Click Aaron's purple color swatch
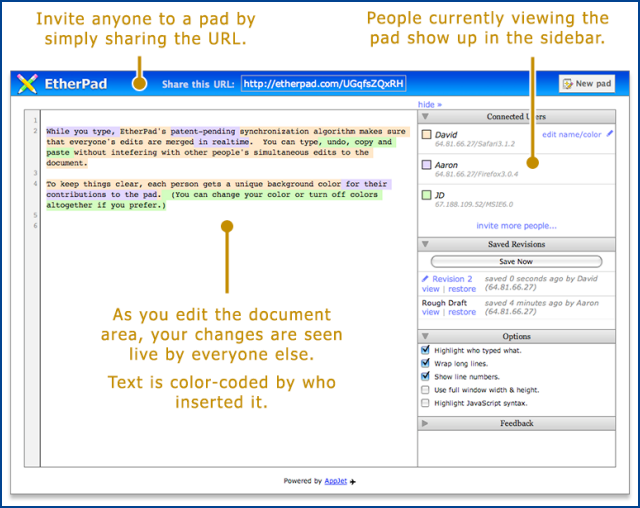The width and height of the screenshot is (640, 508). [427, 165]
